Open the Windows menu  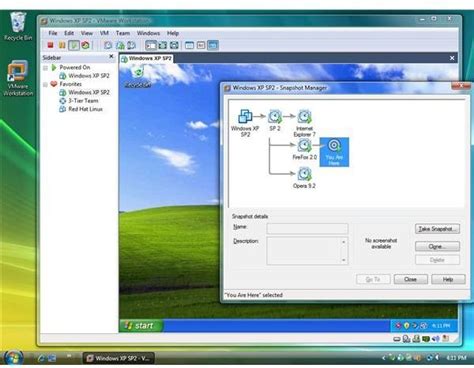coord(148,33)
